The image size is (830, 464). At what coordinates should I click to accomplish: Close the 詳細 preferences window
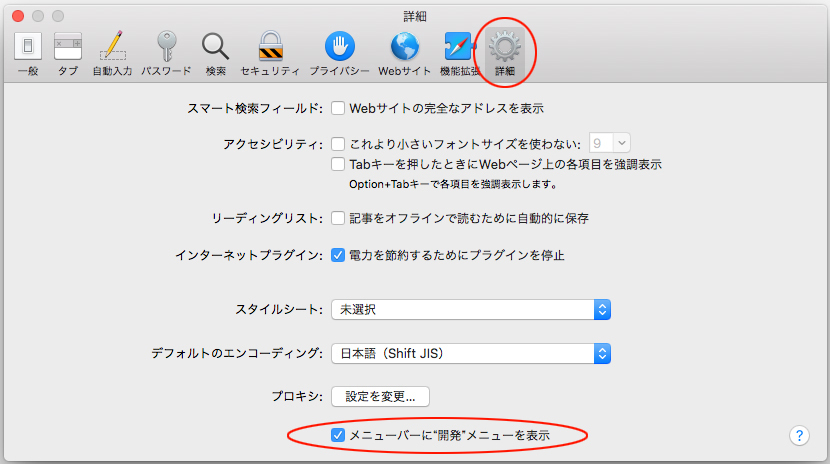tap(18, 16)
